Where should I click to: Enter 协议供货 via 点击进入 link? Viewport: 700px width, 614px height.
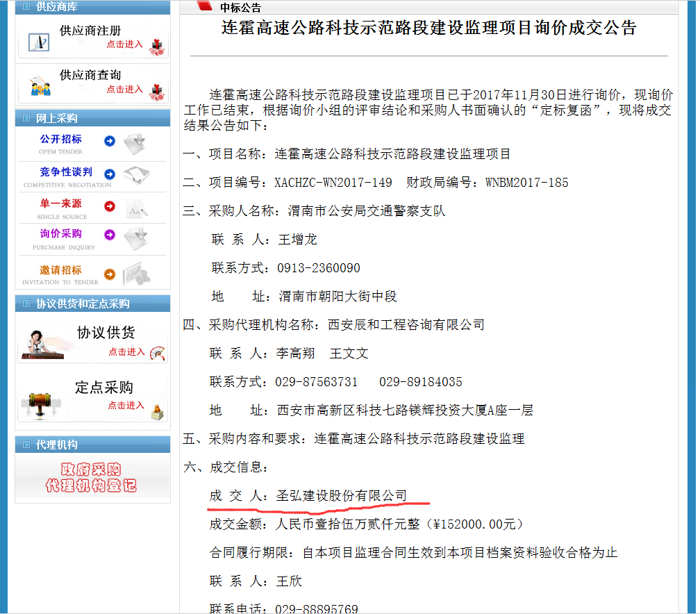coord(126,352)
